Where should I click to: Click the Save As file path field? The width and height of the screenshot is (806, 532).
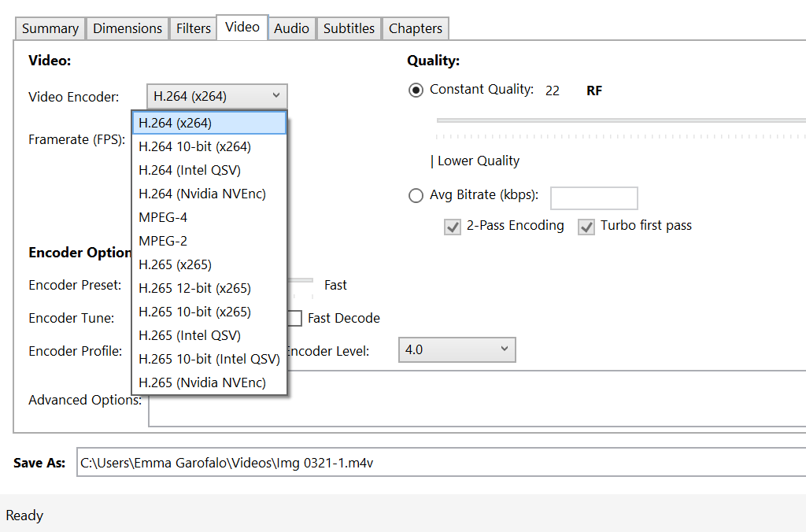point(441,463)
